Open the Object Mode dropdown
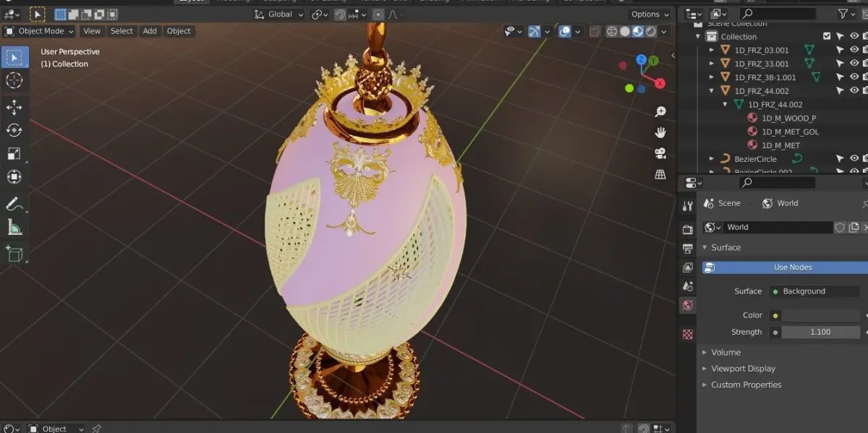Screen dimensions: 868x433 39,31
